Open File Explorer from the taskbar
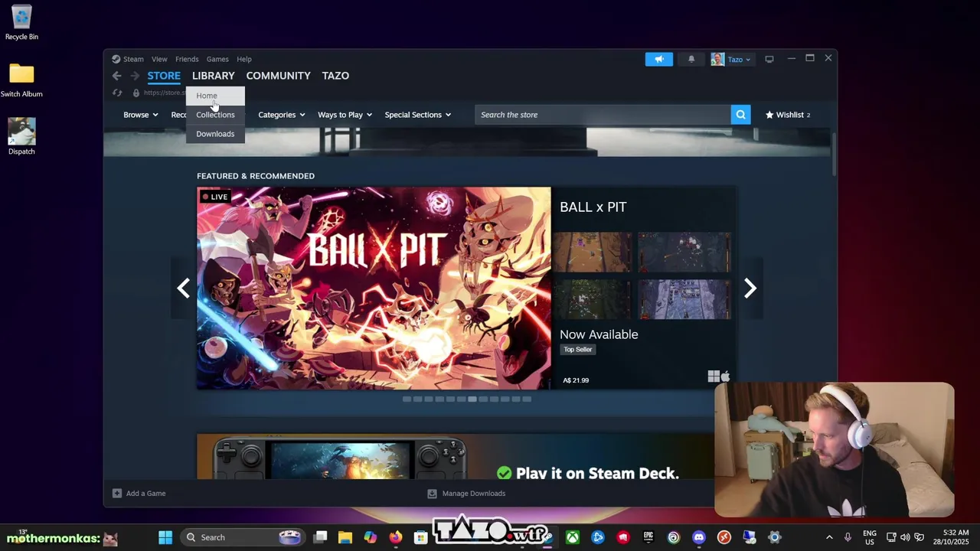 point(345,537)
